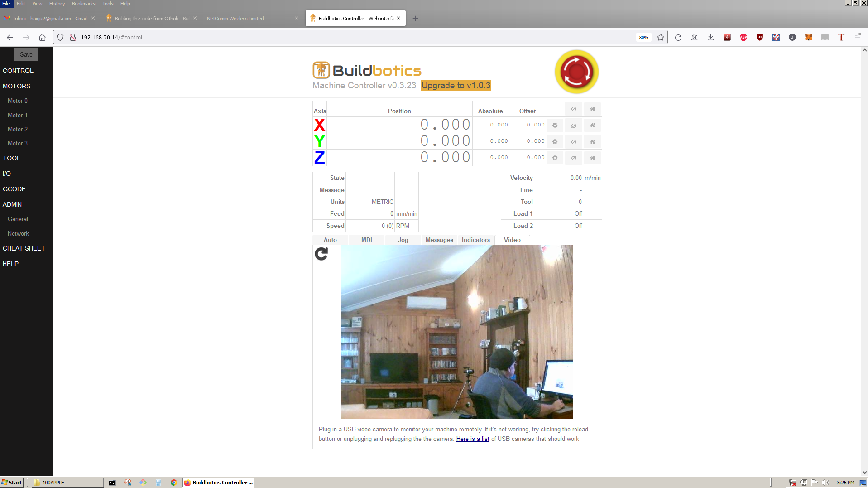Home the Z axis

(592, 158)
